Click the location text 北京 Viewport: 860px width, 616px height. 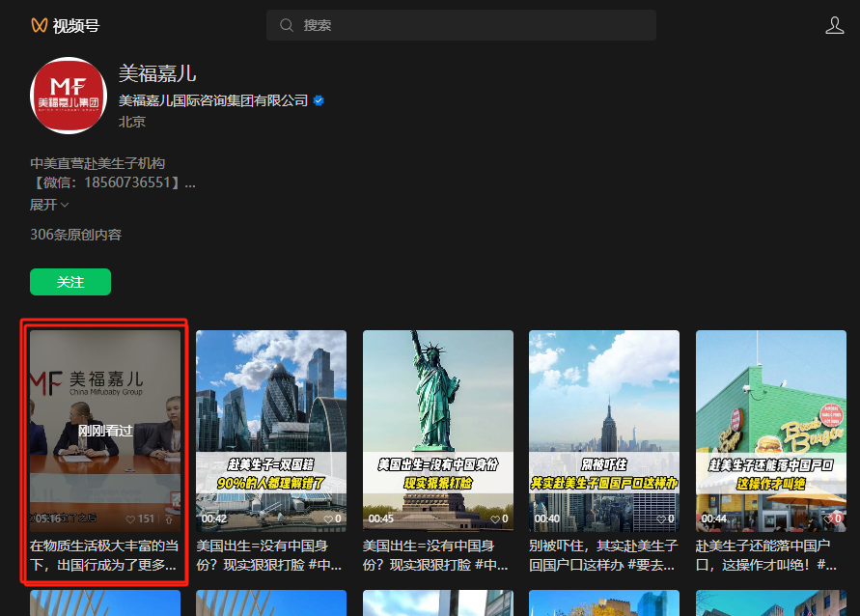pos(132,122)
